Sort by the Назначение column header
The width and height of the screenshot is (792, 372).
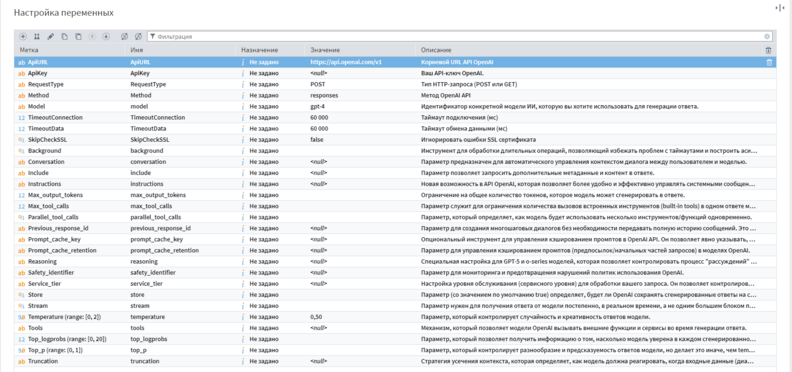260,51
